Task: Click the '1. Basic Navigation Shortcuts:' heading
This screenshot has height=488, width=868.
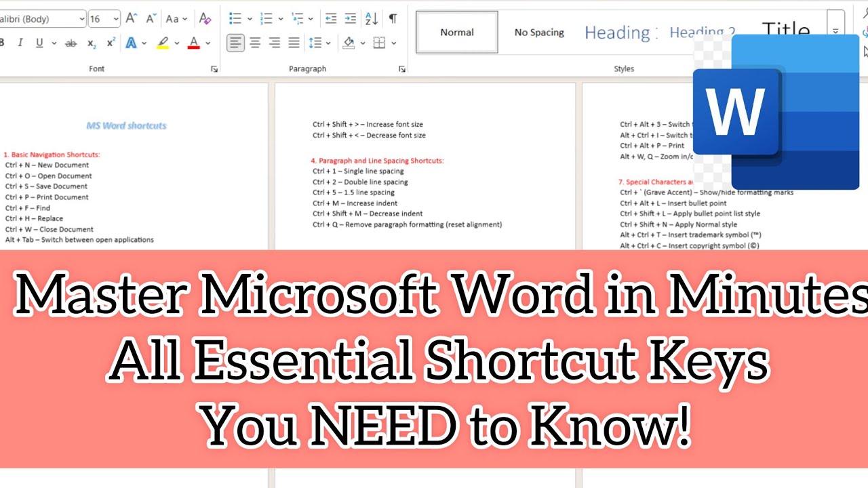Action: (52, 155)
